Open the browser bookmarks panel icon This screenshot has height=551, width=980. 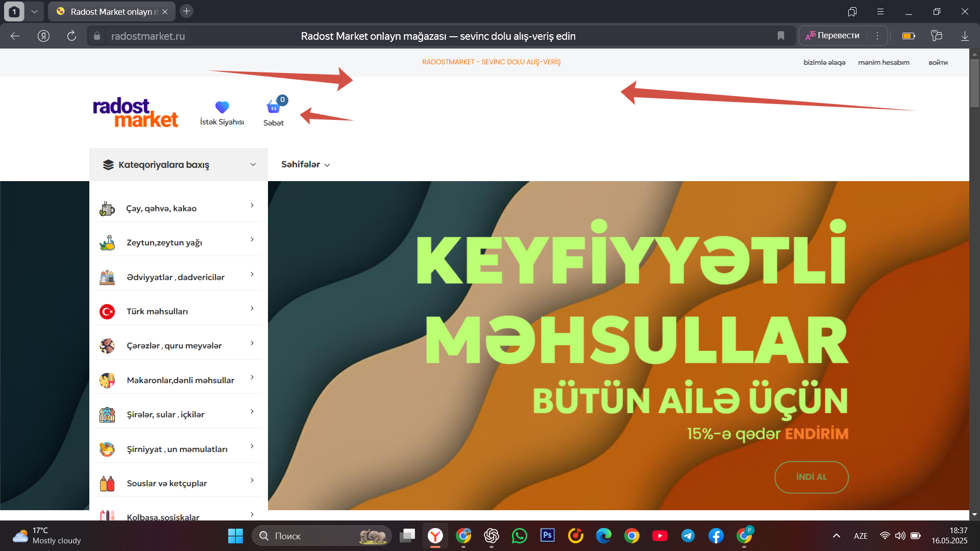click(852, 11)
